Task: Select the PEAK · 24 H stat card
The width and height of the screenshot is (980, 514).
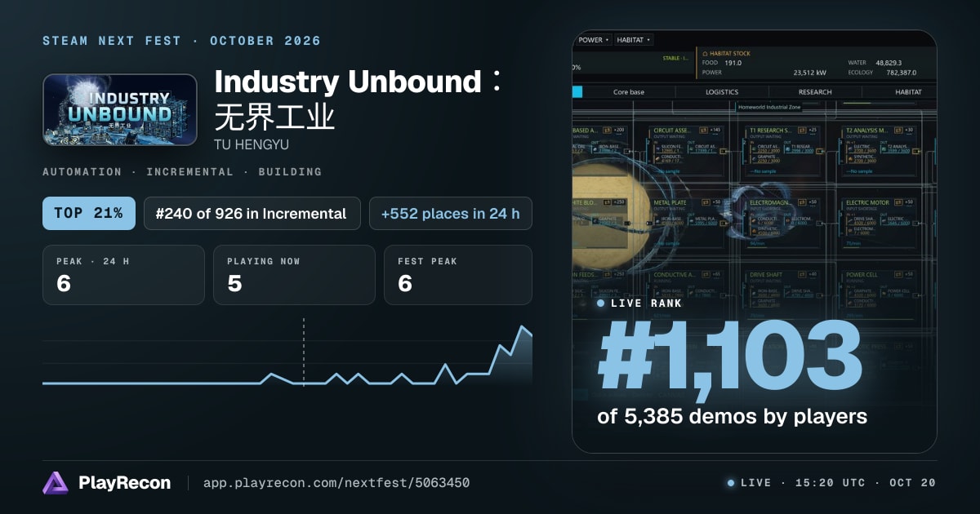Action: 123,275
